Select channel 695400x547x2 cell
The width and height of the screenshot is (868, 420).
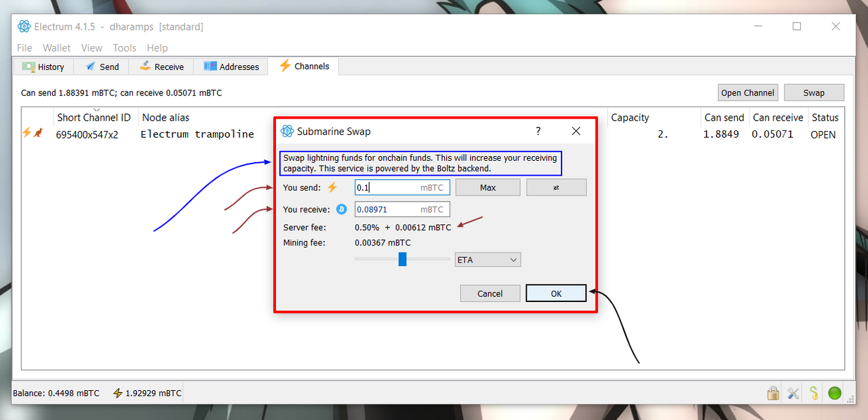pos(87,134)
